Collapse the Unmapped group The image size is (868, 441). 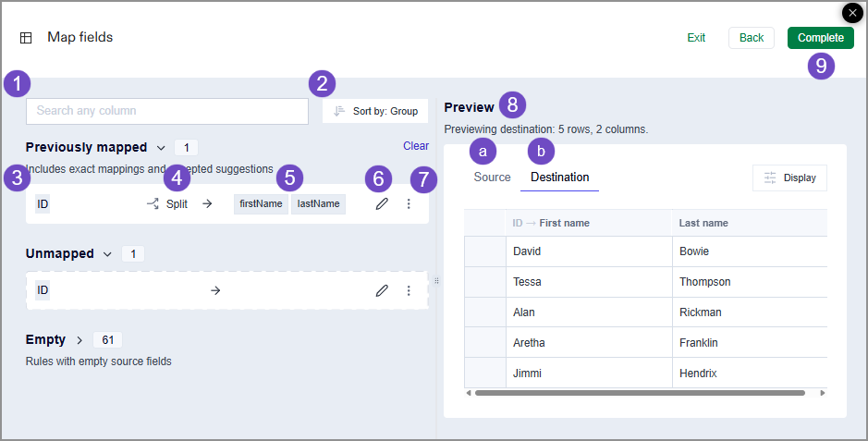[x=108, y=254]
